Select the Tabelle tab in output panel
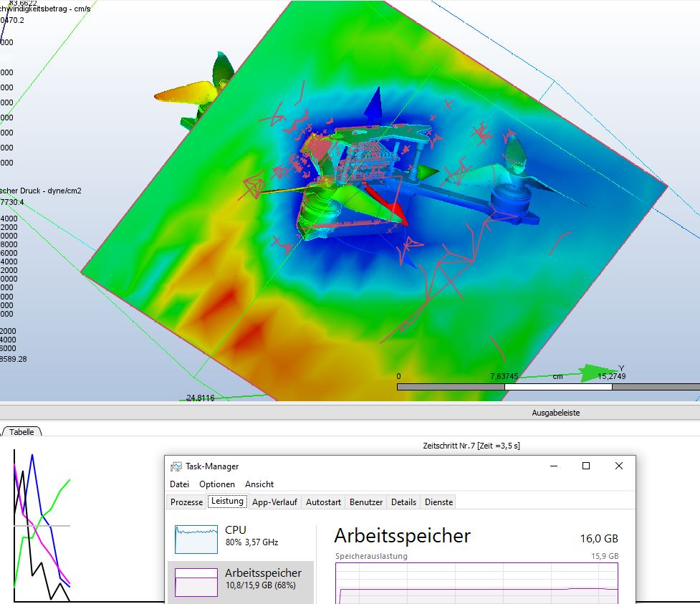Image resolution: width=700 pixels, height=604 pixels. pos(21,431)
